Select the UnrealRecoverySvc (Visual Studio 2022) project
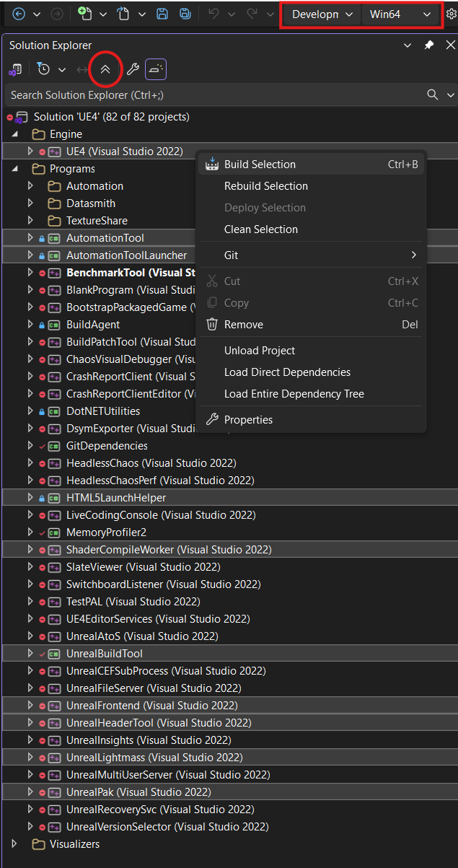Viewport: 458px width, 868px height. 160,810
